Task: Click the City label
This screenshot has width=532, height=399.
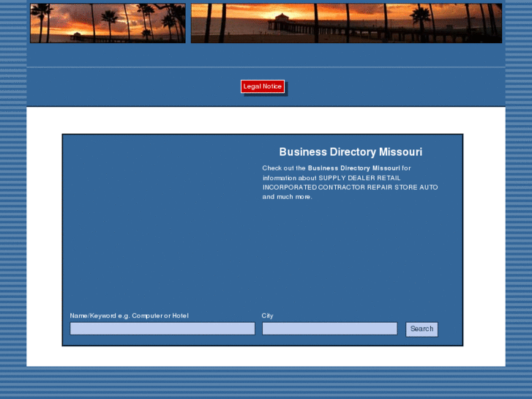Action: (x=267, y=316)
